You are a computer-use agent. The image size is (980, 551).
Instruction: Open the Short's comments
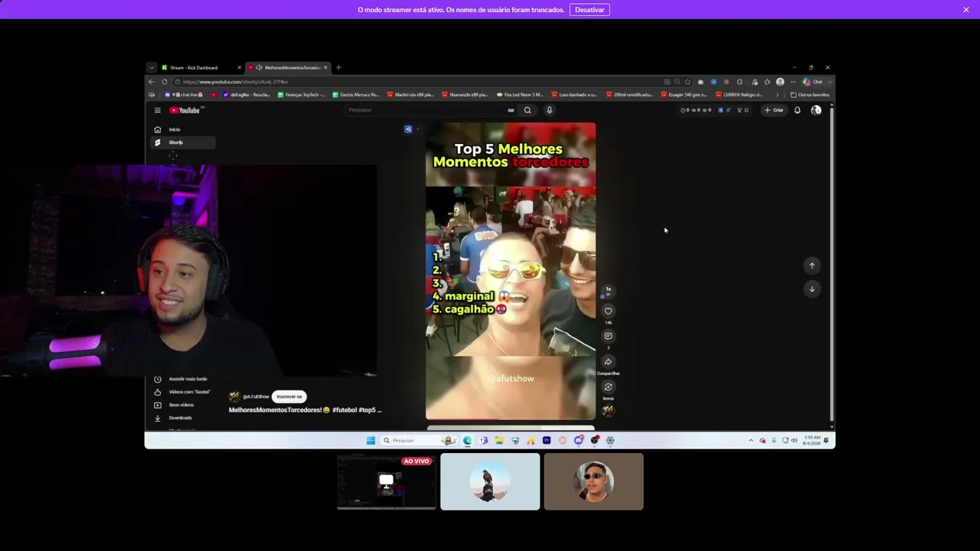608,336
